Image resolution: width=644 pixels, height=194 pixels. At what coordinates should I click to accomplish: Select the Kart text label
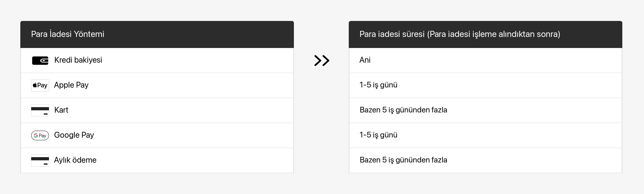point(61,110)
